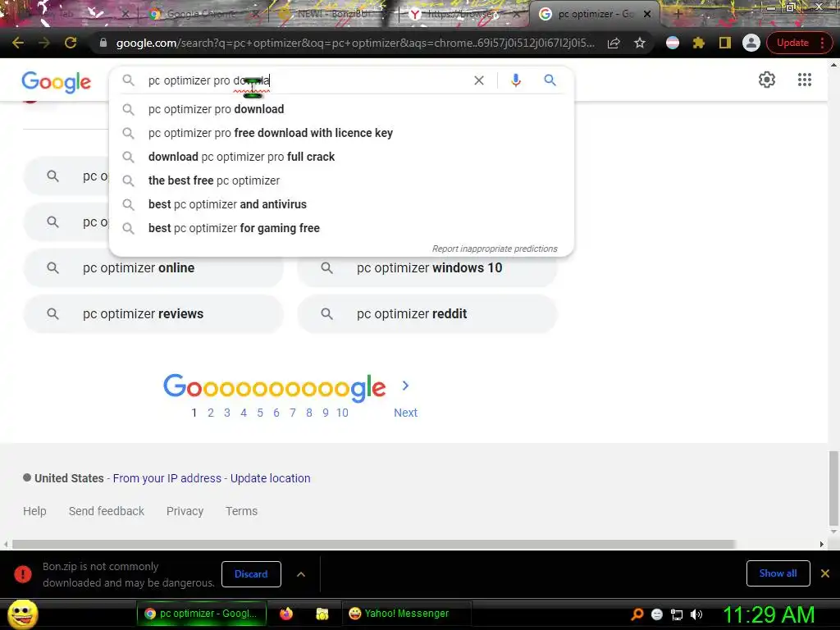Open the Privacy footer link
Image resolution: width=840 pixels, height=630 pixels.
pyautogui.click(x=185, y=511)
